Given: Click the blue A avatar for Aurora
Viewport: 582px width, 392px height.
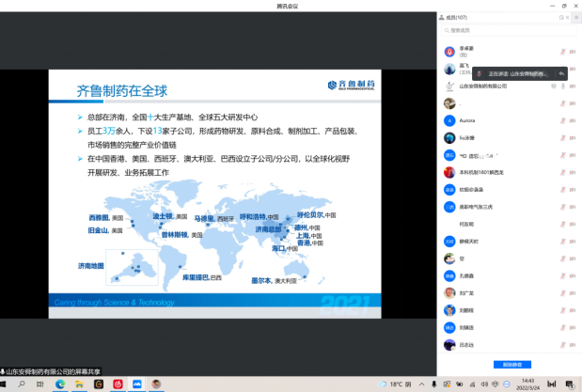Looking at the screenshot, I should (449, 120).
